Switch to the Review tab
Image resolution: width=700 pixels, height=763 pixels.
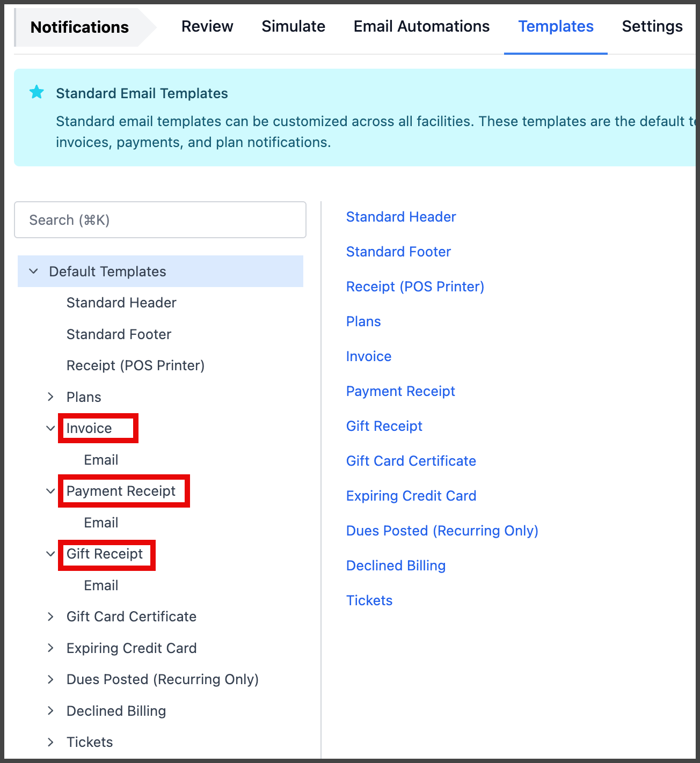pyautogui.click(x=207, y=26)
